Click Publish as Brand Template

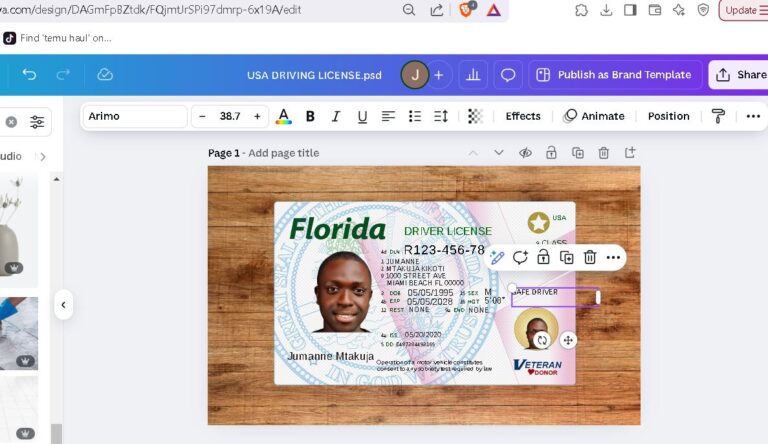point(614,75)
